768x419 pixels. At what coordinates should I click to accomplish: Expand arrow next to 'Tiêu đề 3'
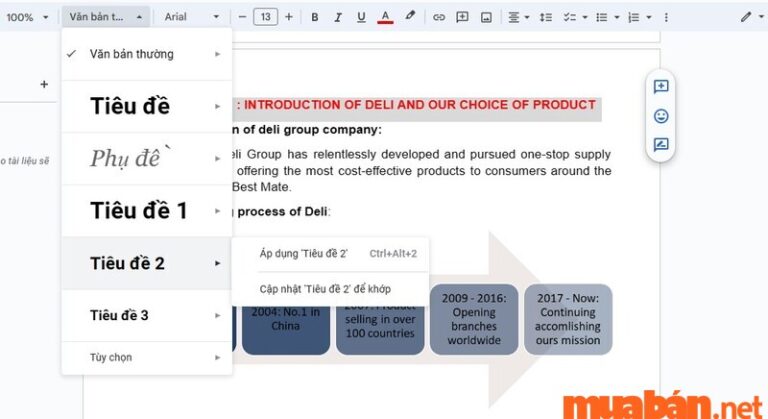[x=217, y=315]
